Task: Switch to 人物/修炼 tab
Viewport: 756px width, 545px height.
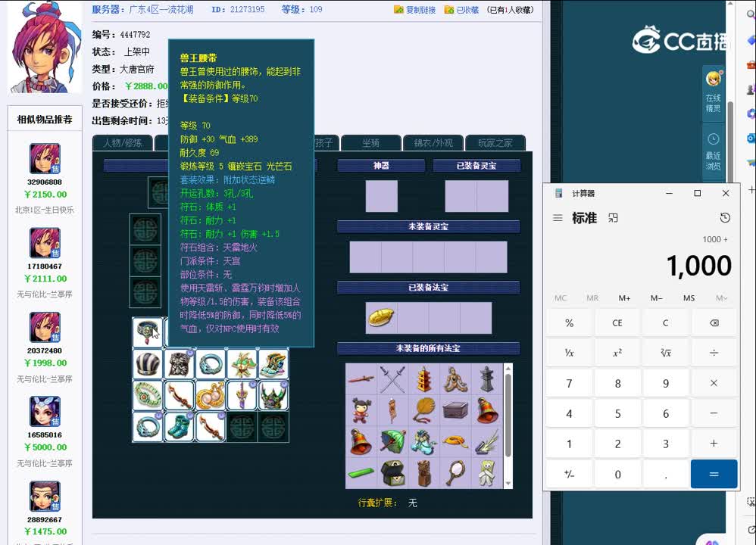Action: pyautogui.click(x=123, y=142)
